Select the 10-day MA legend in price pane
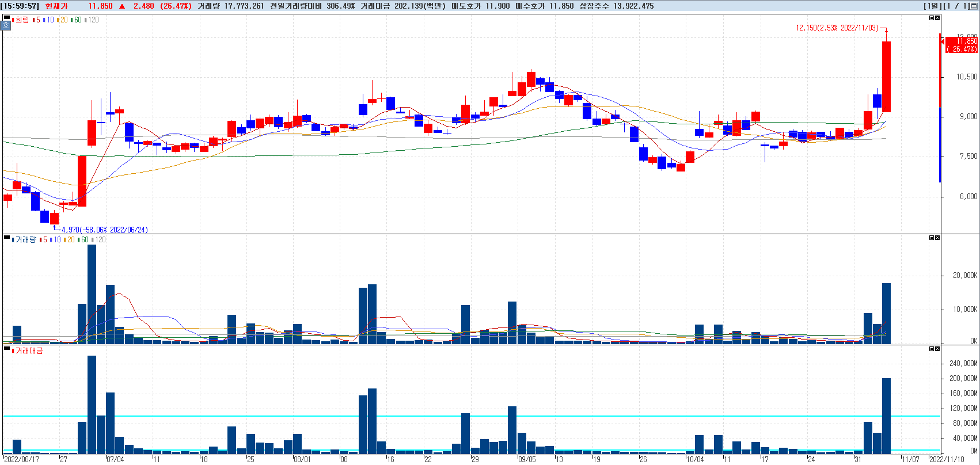 [49, 20]
